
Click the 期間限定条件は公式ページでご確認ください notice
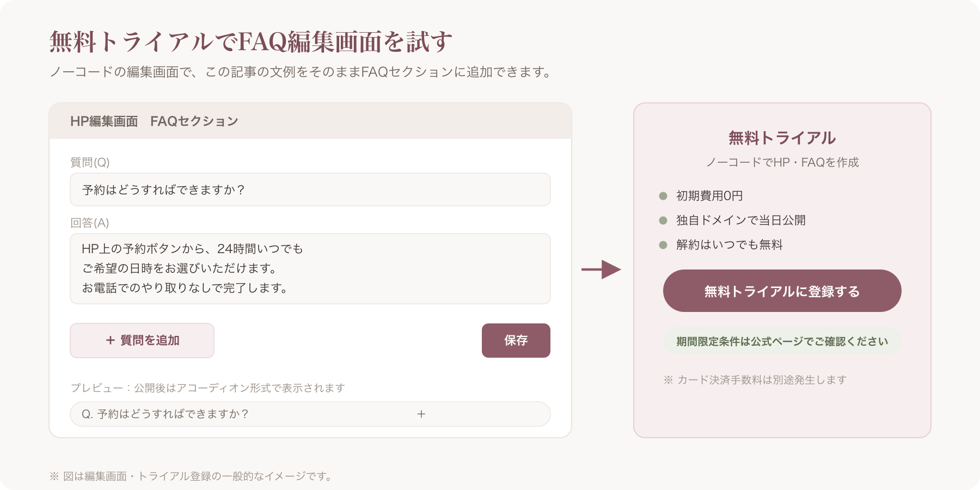tap(782, 341)
